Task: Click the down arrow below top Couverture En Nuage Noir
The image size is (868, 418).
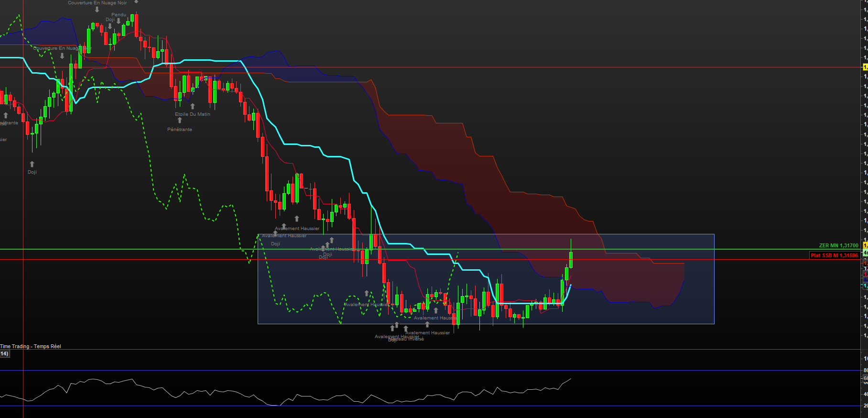Action: (97, 10)
